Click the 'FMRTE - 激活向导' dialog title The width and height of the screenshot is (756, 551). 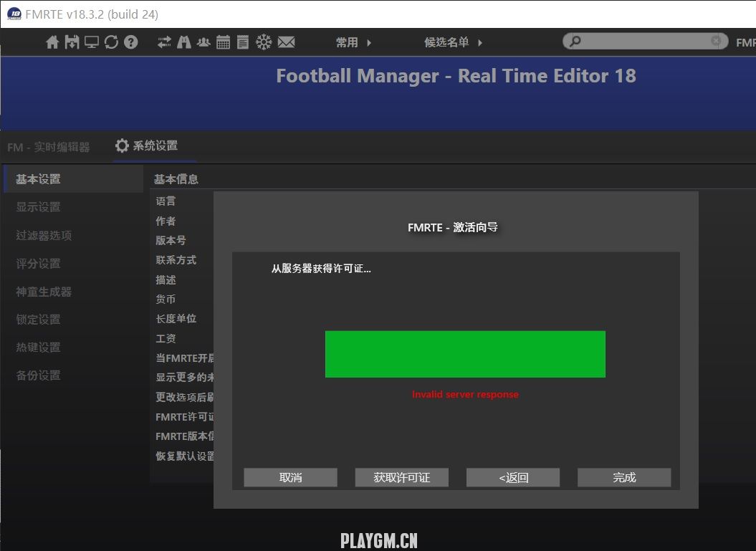pyautogui.click(x=453, y=227)
